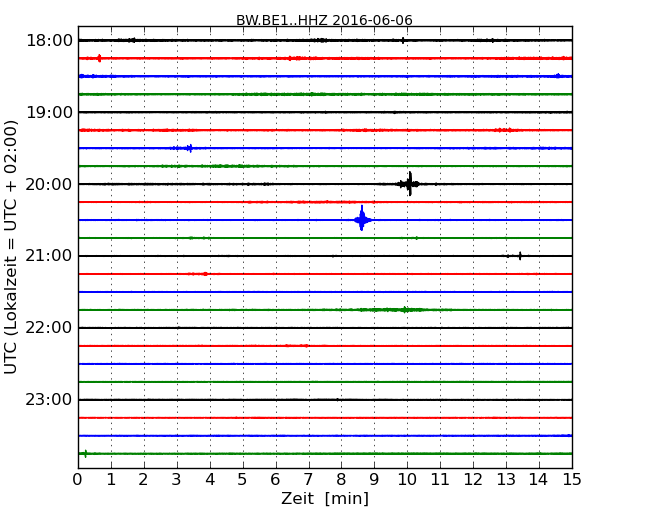Screen dimensions: 650x520
Task: Click the 22:00 time label
Action: point(49,328)
